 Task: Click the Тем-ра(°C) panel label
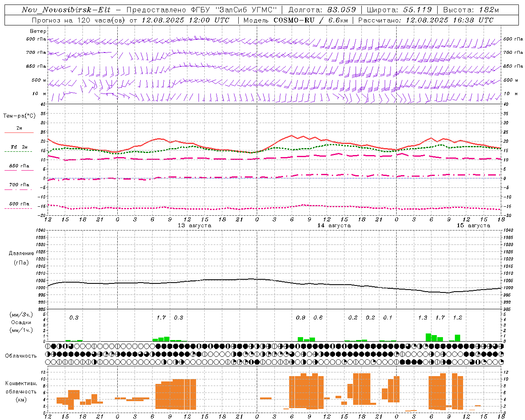(x=19, y=116)
